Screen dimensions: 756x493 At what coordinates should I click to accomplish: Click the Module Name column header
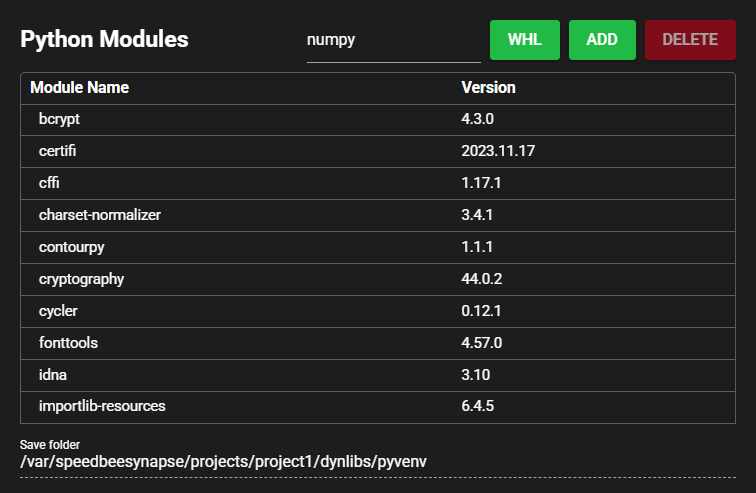coord(80,88)
